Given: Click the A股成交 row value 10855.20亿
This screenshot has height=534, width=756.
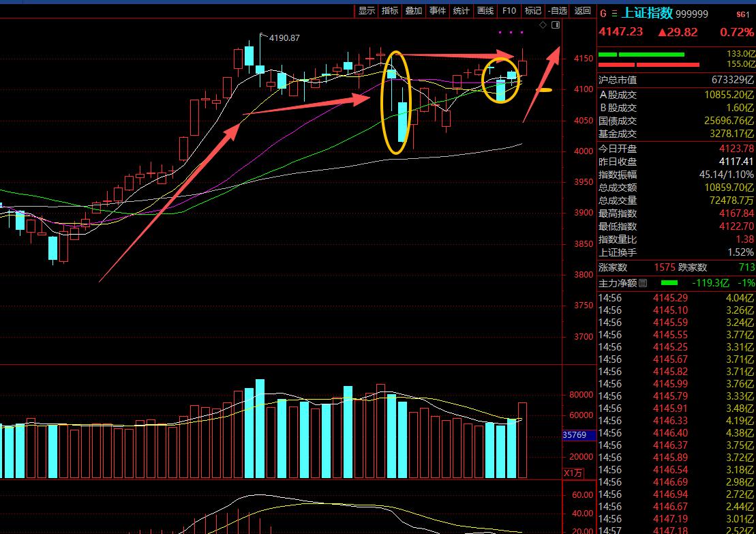Looking at the screenshot, I should 729,95.
